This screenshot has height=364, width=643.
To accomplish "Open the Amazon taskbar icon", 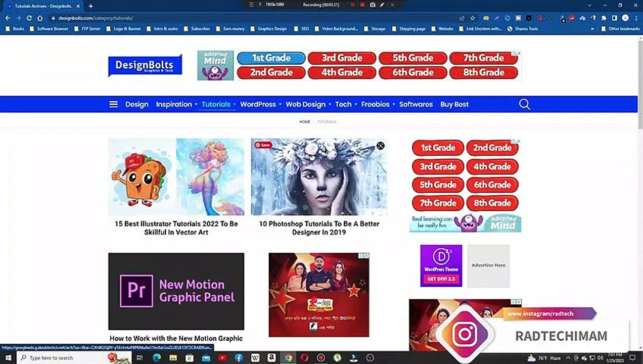I will pyautogui.click(x=271, y=358).
